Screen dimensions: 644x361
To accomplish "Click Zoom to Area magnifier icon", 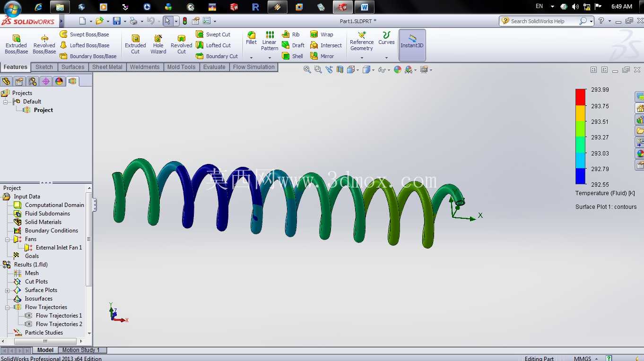I will click(318, 69).
